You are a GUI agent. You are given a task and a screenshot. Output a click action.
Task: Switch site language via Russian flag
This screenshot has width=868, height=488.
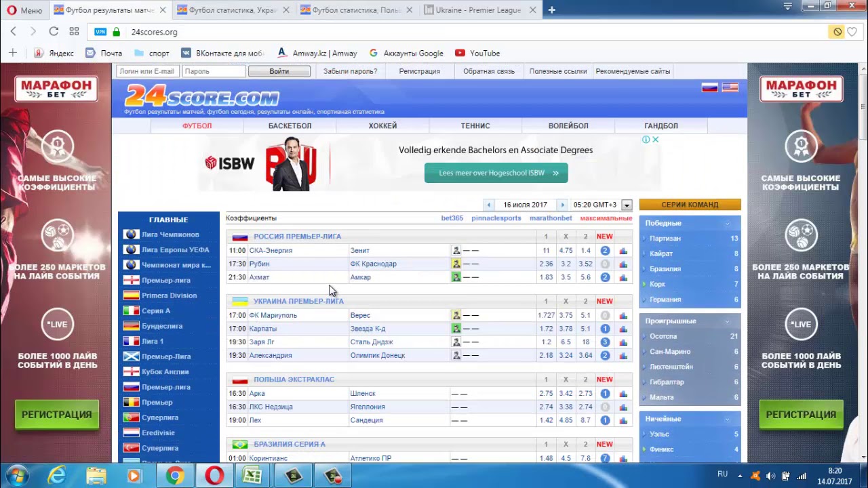709,87
